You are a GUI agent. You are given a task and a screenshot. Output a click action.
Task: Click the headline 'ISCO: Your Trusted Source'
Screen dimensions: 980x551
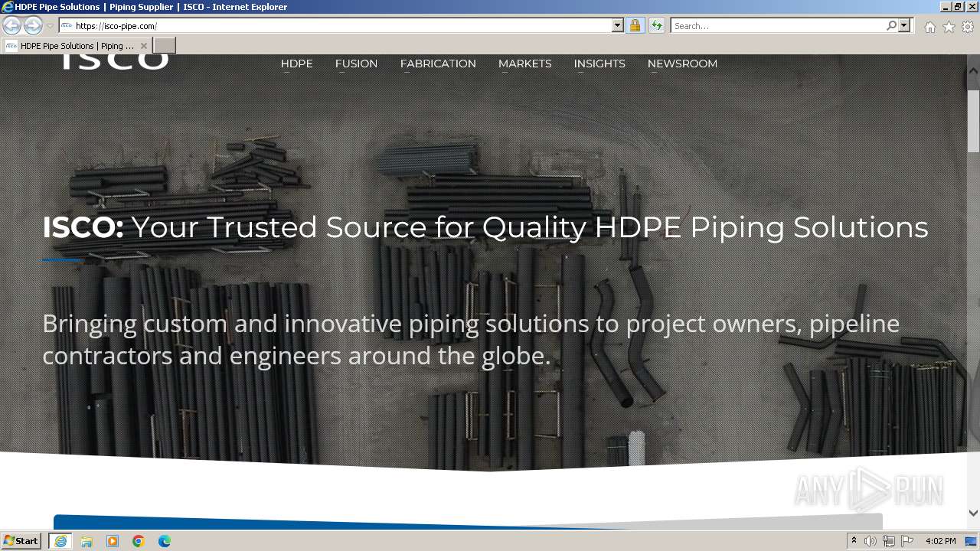(x=485, y=227)
